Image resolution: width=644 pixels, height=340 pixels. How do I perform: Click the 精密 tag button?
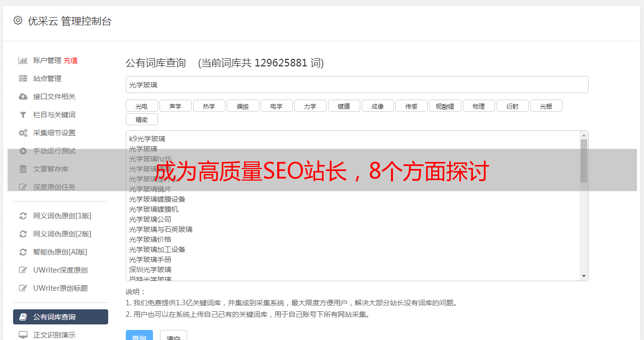click(141, 119)
